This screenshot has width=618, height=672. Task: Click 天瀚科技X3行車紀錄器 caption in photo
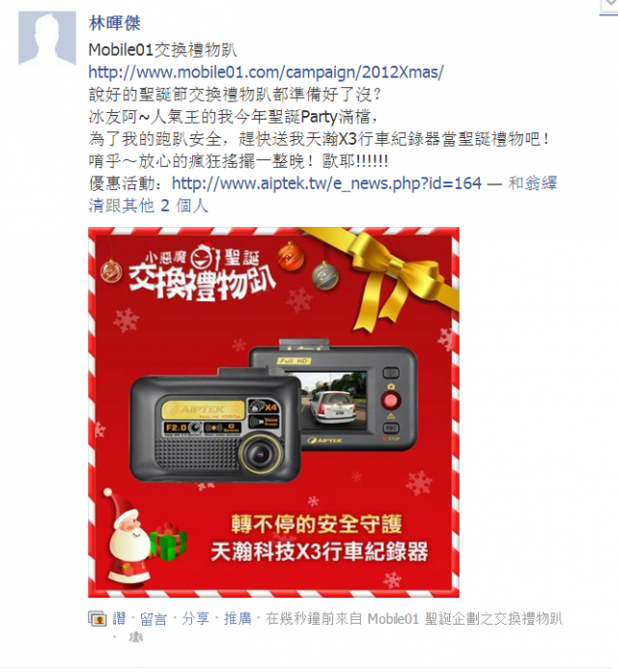[x=319, y=551]
